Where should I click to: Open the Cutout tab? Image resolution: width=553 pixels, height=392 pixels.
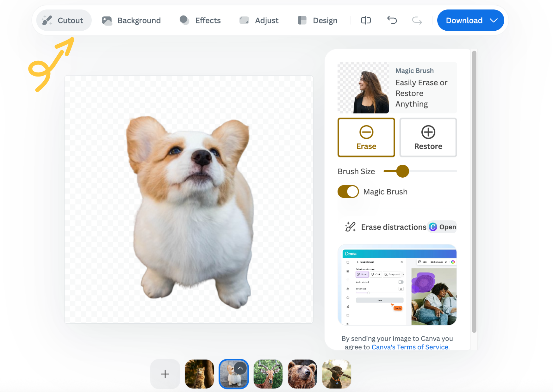(x=64, y=20)
